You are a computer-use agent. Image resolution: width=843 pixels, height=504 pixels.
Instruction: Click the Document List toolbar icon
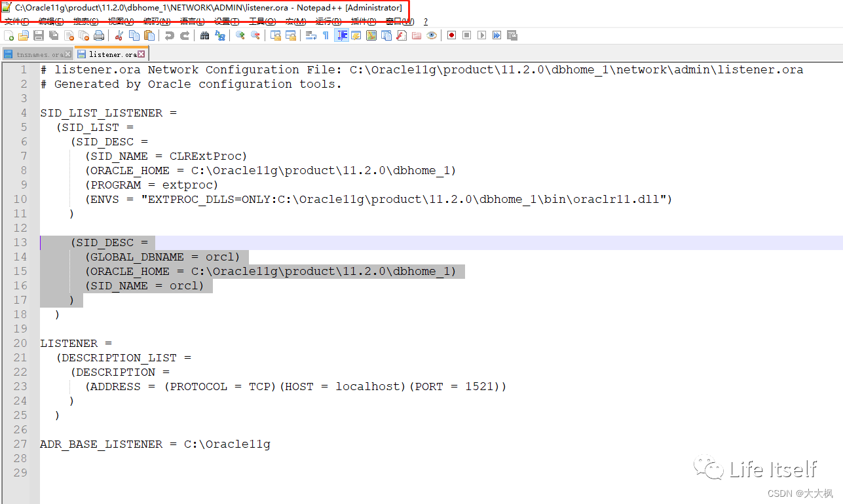[x=386, y=35]
